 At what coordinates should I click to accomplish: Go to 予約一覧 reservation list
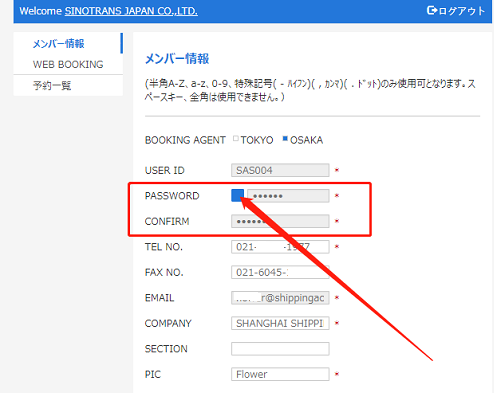pos(52,86)
